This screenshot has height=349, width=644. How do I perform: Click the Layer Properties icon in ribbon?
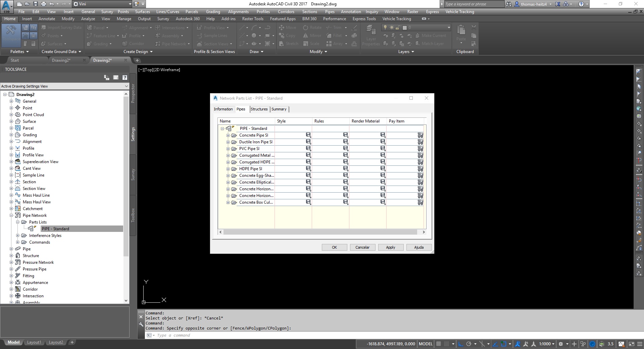pyautogui.click(x=371, y=35)
